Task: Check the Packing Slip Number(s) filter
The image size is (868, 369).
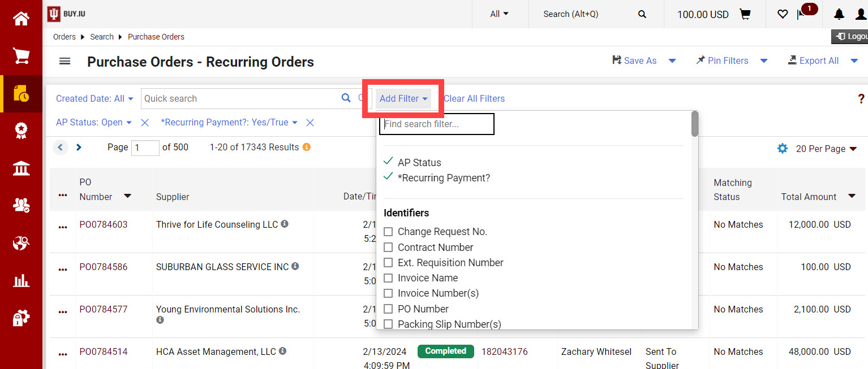Action: [388, 324]
